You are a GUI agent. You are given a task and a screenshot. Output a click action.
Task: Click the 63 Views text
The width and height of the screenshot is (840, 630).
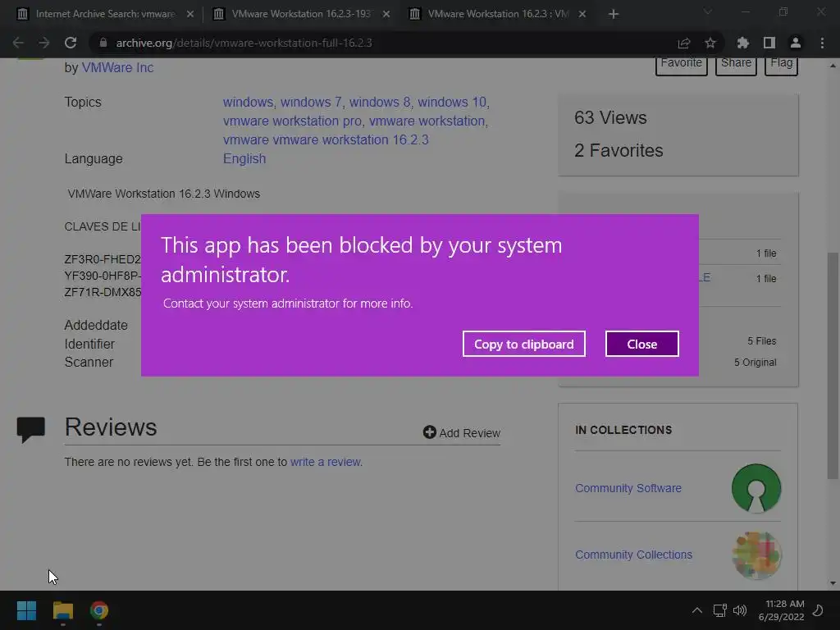coord(610,118)
